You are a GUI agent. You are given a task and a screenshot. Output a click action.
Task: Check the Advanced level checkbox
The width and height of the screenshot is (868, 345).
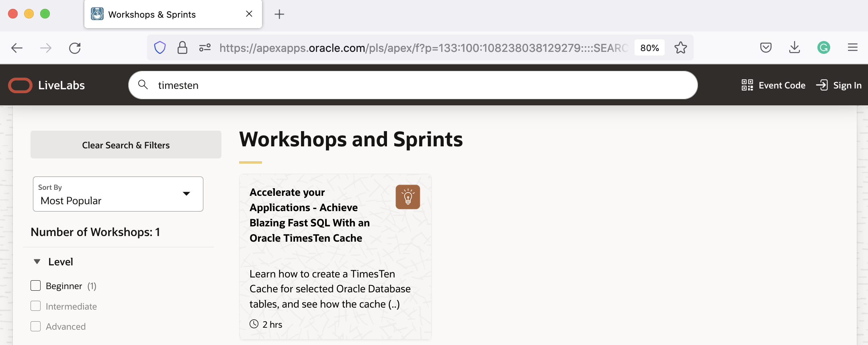point(36,326)
